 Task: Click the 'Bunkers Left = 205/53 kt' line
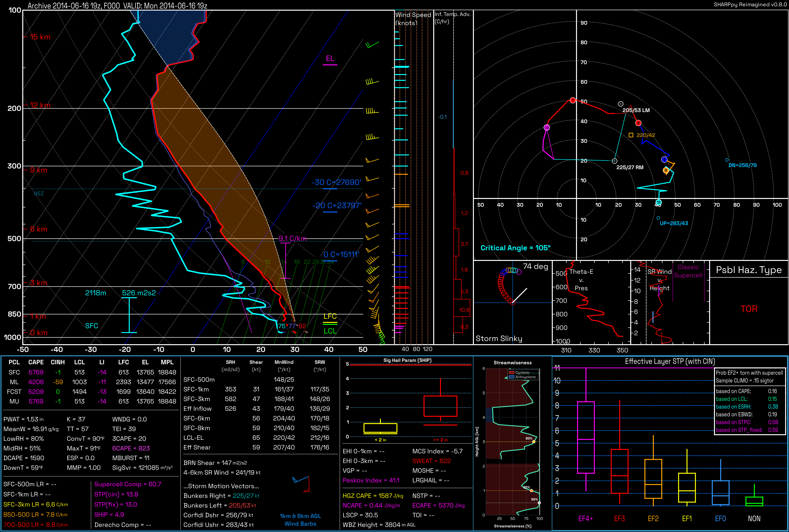(220, 505)
